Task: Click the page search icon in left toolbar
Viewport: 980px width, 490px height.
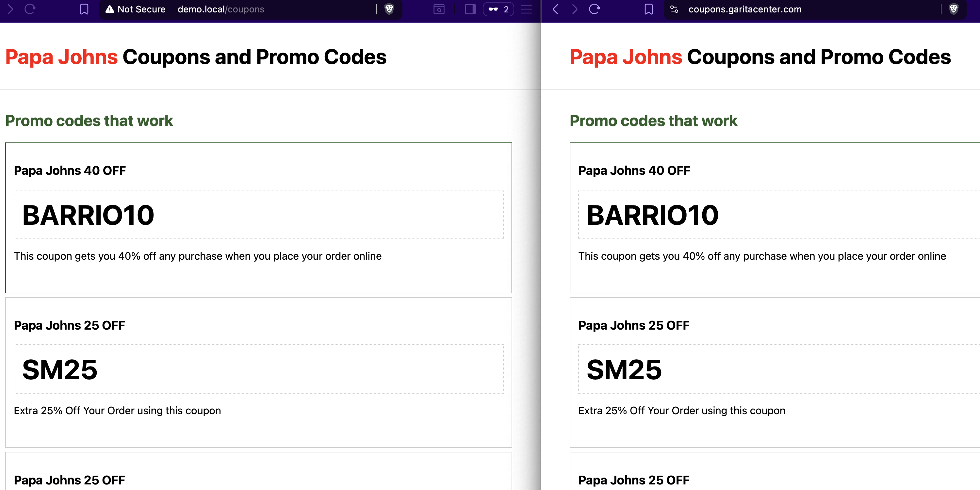Action: click(x=439, y=9)
